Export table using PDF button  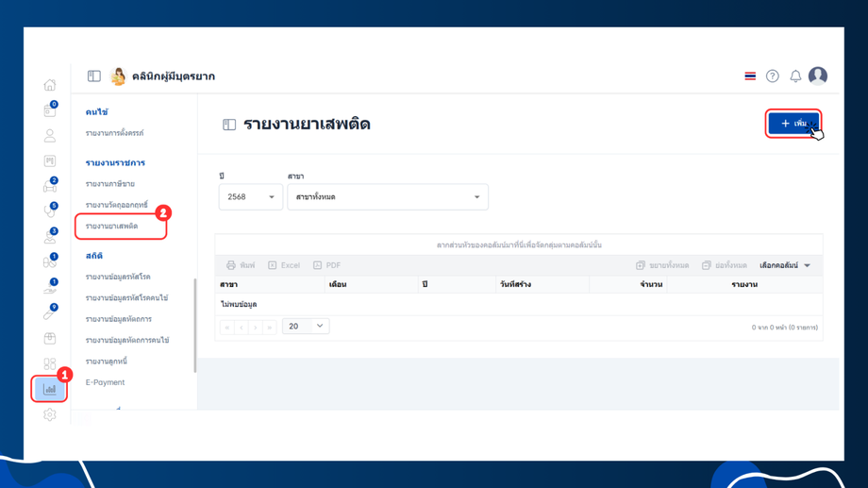click(326, 265)
